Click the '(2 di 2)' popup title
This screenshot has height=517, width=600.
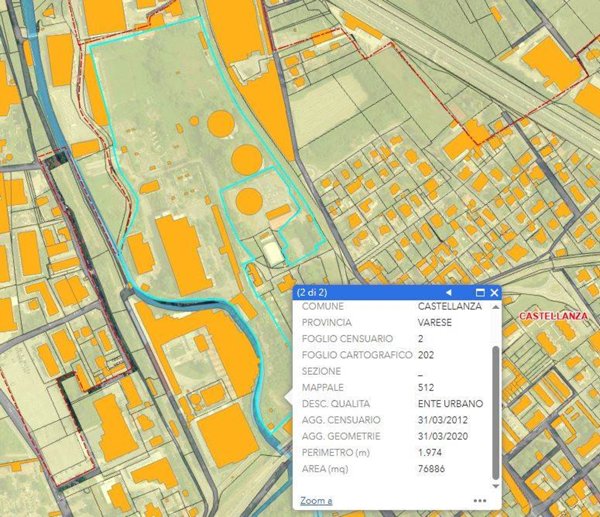[312, 293]
